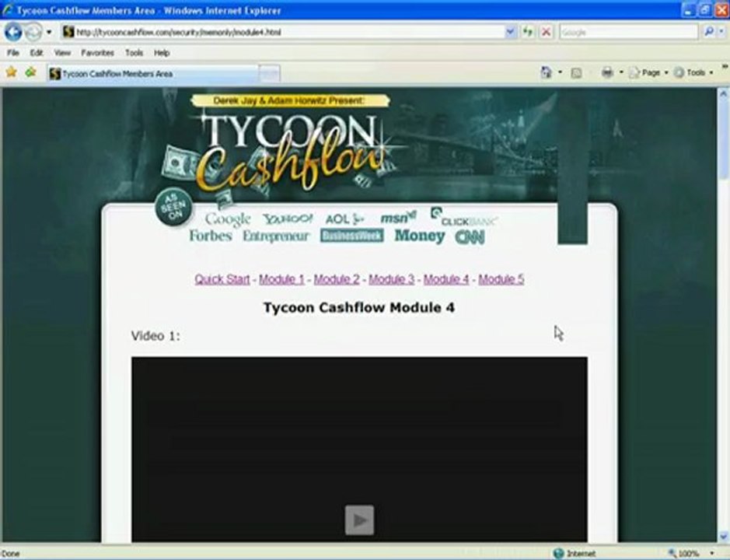Follow the Module 2 link
This screenshot has width=730, height=560.
click(337, 279)
